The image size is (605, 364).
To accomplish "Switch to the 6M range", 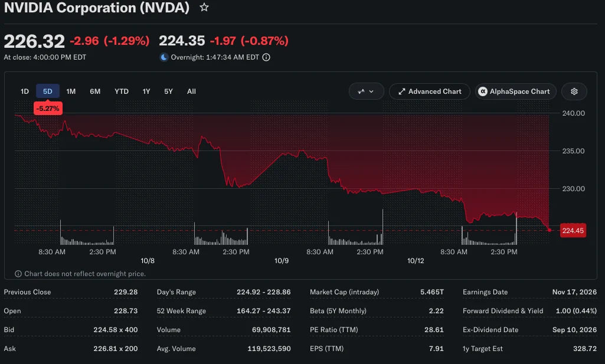I will [x=95, y=91].
